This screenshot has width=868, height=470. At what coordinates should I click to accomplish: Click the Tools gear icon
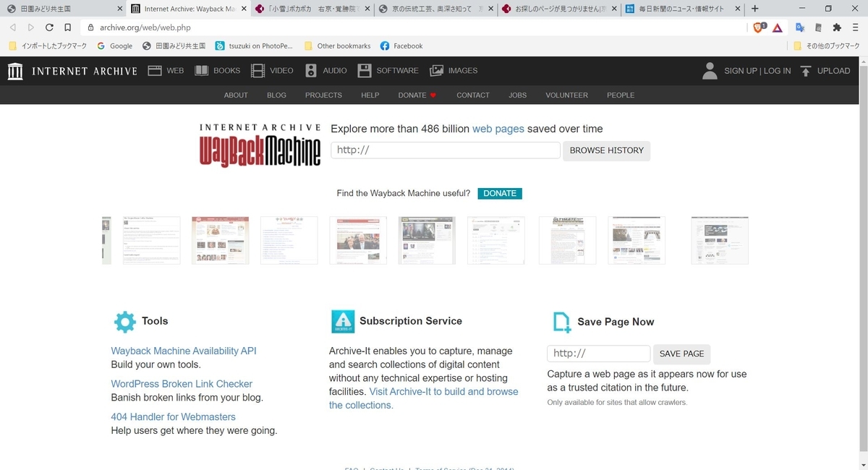click(x=125, y=322)
